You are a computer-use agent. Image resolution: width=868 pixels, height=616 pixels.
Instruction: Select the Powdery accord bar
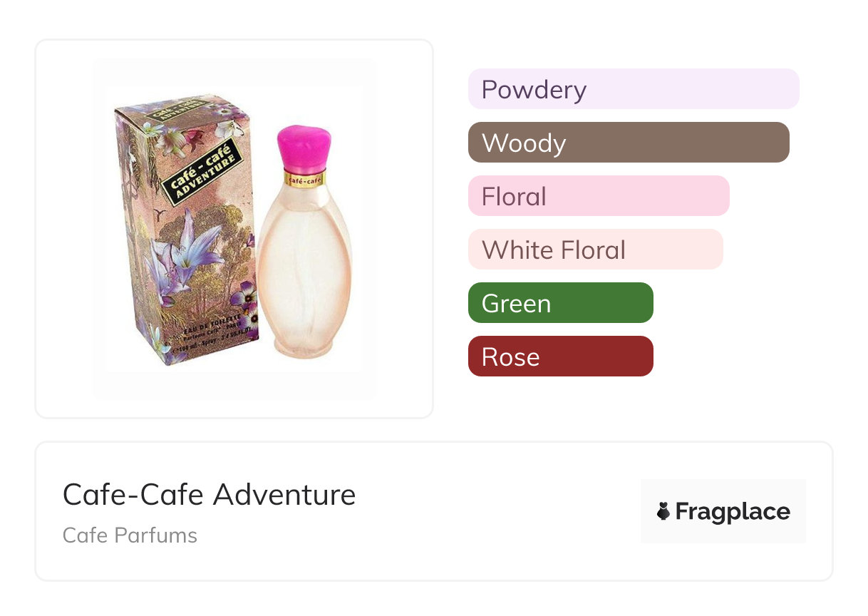click(x=633, y=89)
